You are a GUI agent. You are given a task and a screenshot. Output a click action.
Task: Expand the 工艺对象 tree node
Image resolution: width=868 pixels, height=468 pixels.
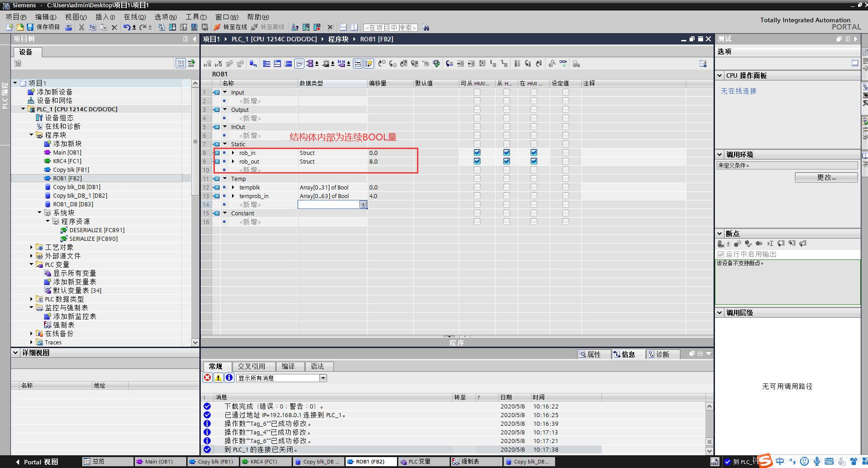coord(31,247)
